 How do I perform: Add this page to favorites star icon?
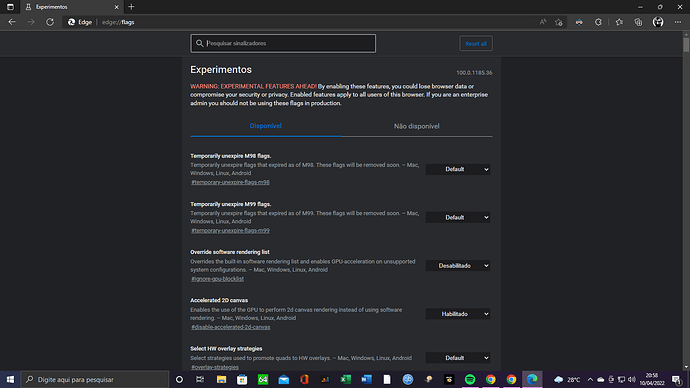[559, 22]
